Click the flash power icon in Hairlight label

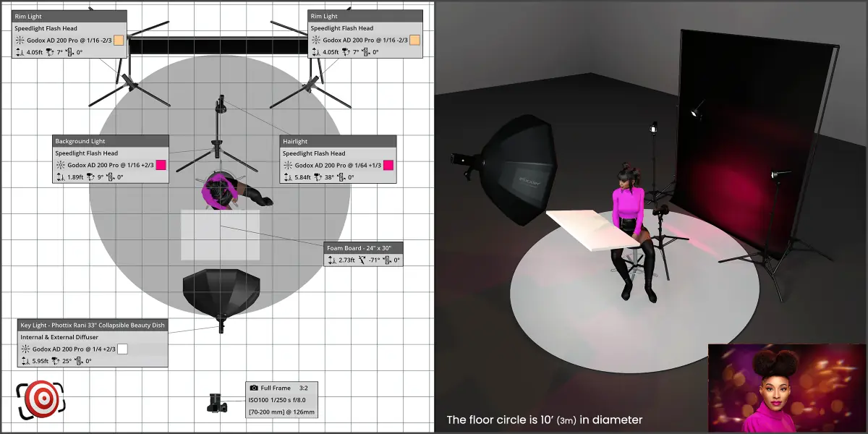click(288, 166)
